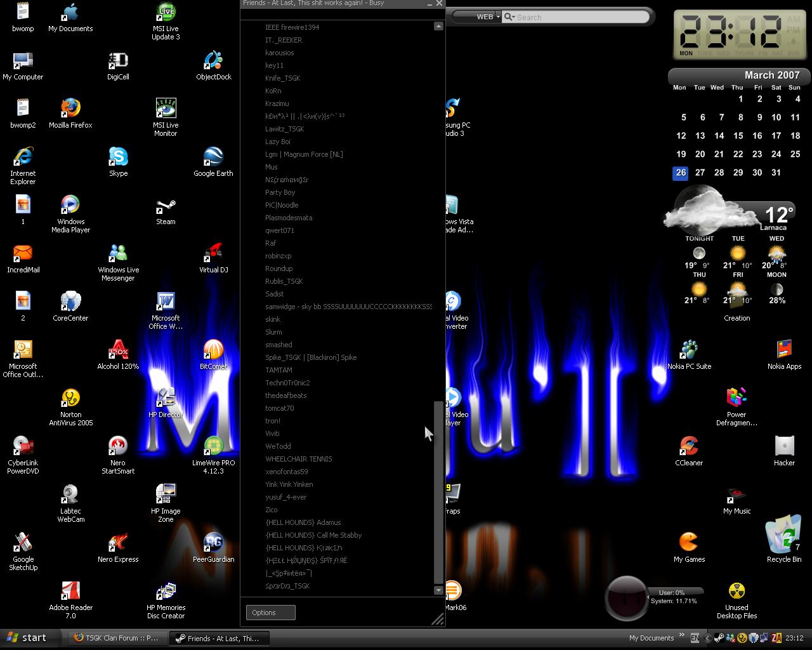Click the Windows start button
Image resolution: width=812 pixels, height=650 pixels.
coord(27,638)
